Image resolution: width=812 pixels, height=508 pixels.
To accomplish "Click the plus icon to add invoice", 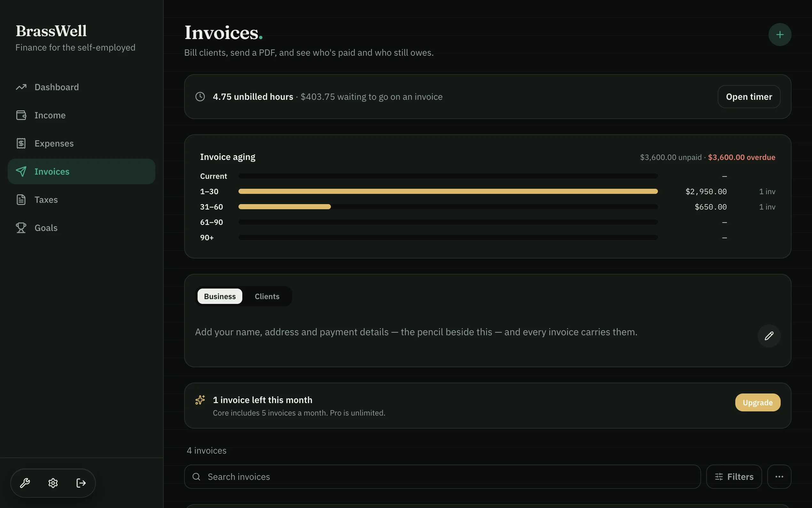I will click(779, 35).
